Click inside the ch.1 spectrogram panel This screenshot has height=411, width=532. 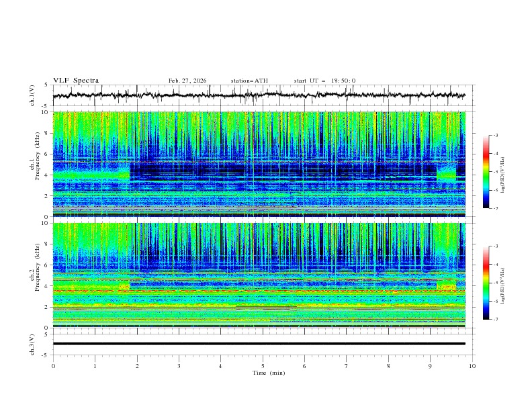[x=259, y=164]
